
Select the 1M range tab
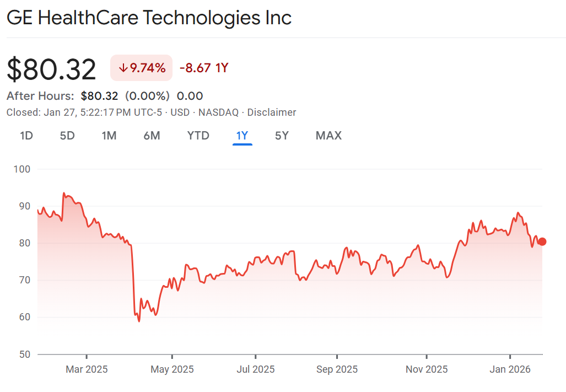pyautogui.click(x=109, y=136)
